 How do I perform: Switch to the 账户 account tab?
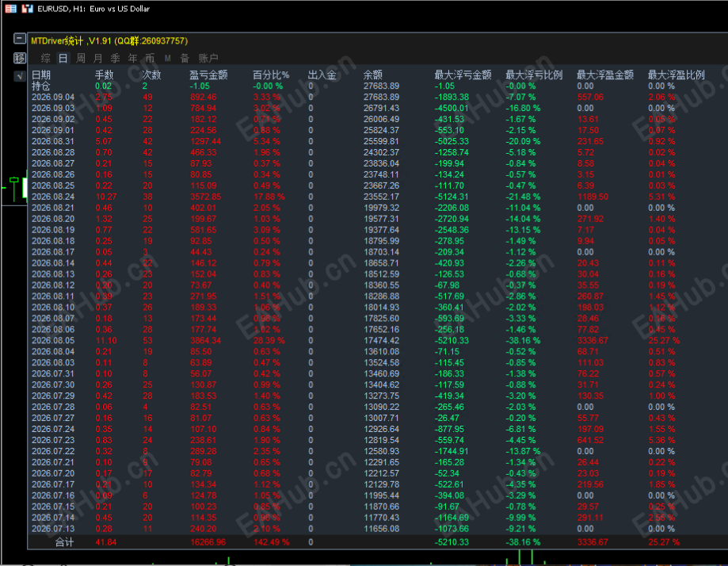(208, 58)
